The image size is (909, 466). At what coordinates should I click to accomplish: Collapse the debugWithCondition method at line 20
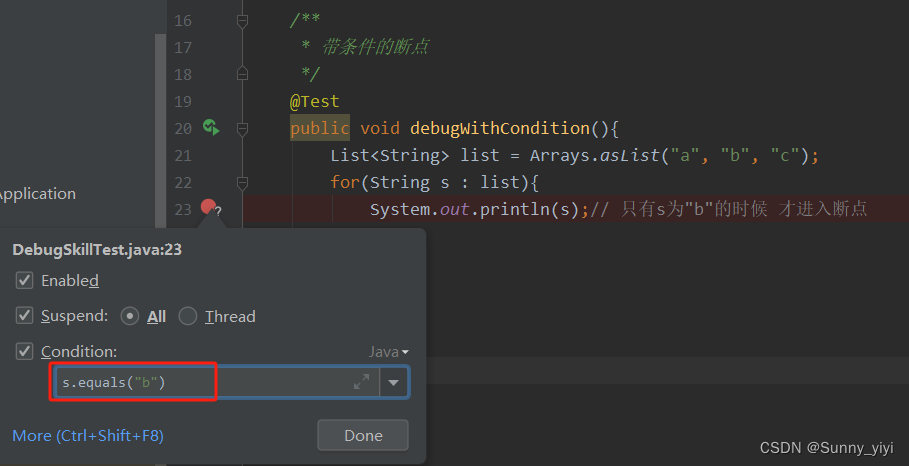[x=242, y=129]
